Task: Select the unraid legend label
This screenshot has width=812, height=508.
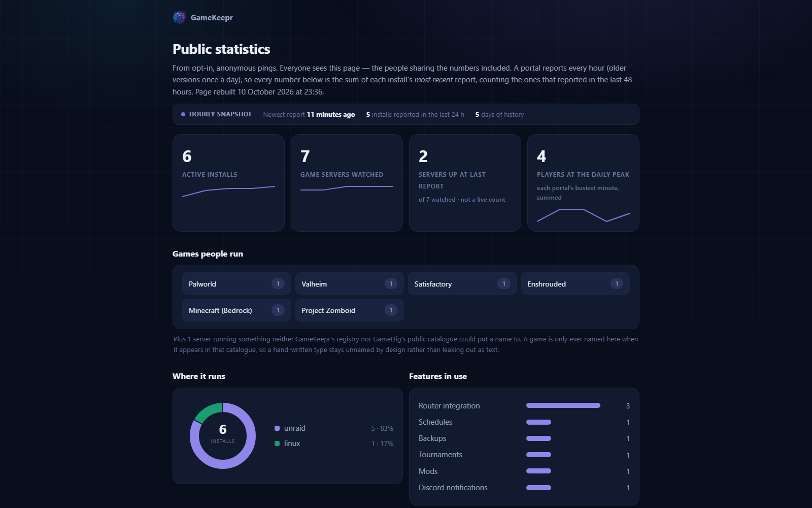Action: [295, 428]
